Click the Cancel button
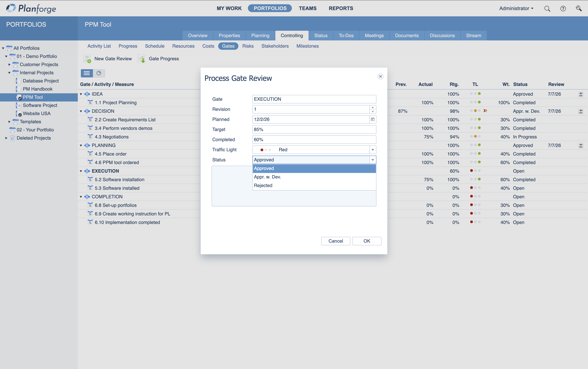Image resolution: width=588 pixels, height=369 pixels. pos(336,241)
